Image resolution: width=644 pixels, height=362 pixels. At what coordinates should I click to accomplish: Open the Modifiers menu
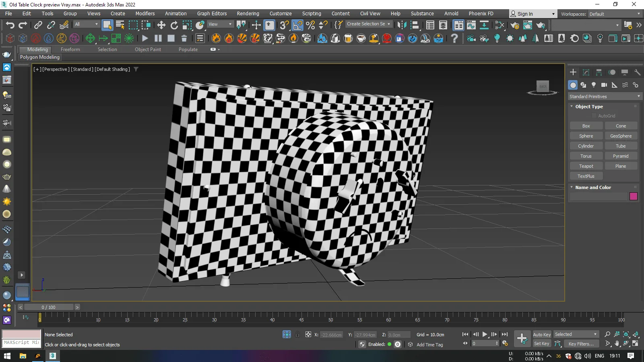click(145, 14)
